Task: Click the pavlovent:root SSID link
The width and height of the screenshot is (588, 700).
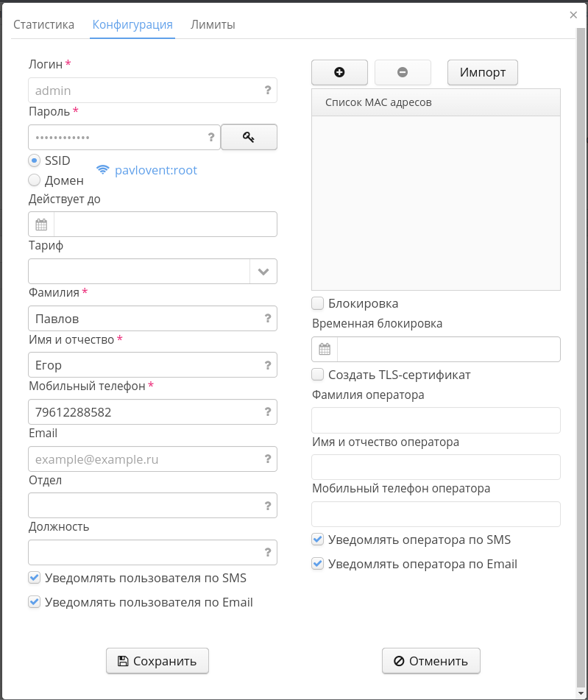Action: 155,170
